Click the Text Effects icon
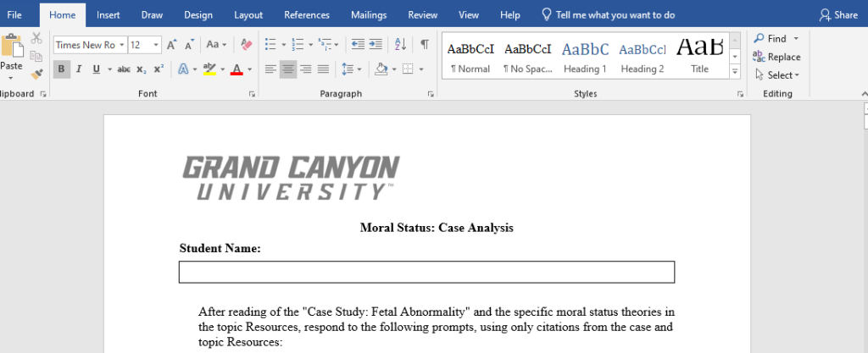Screen dimensions: 868x353 pos(183,69)
